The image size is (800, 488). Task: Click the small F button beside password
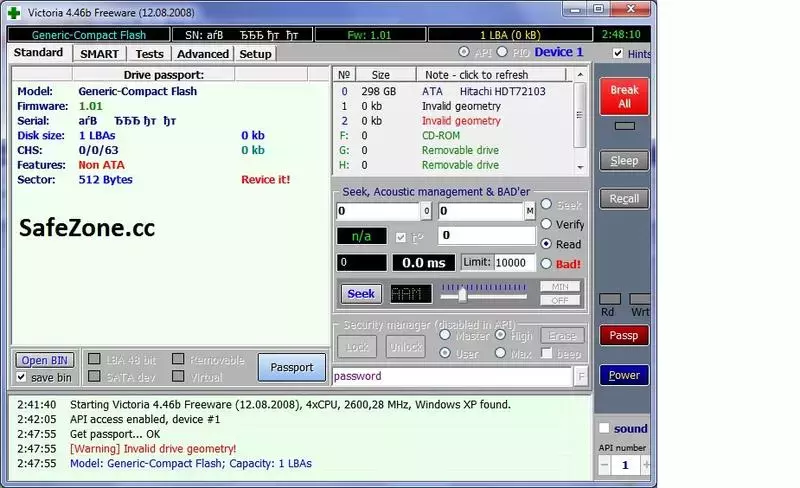[x=581, y=377]
